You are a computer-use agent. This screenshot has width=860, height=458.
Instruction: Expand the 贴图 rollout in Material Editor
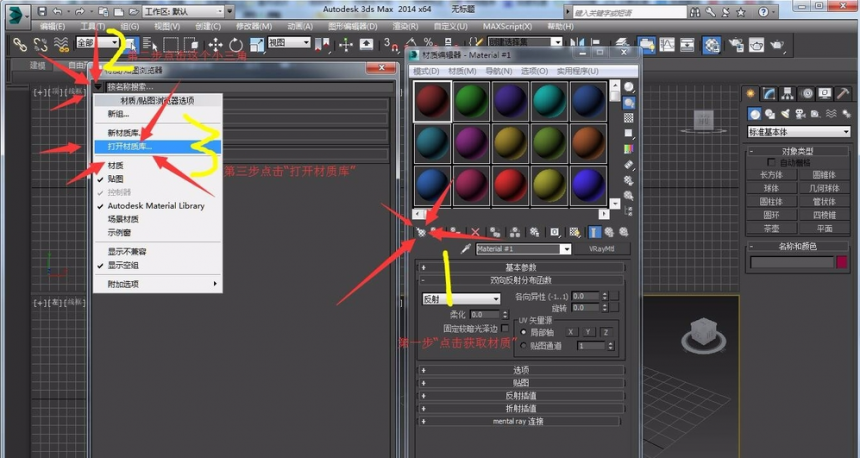click(521, 383)
